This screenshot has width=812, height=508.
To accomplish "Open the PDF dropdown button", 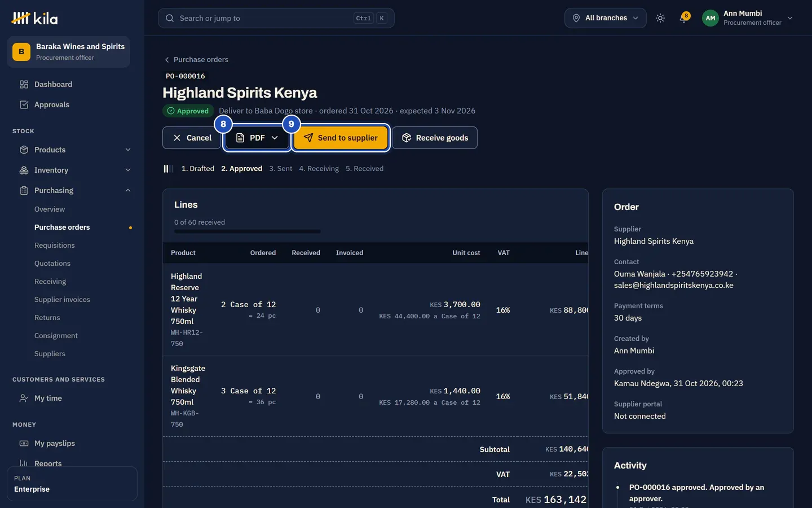I will [257, 138].
